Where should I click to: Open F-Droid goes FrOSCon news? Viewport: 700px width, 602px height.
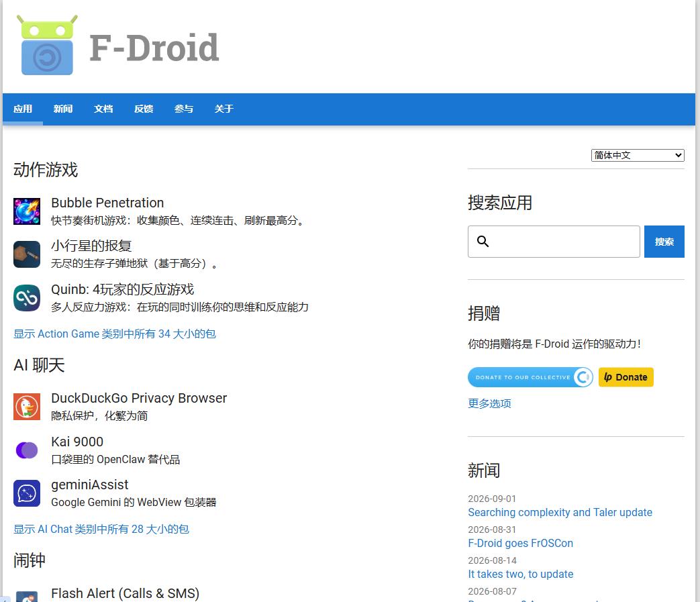(521, 543)
